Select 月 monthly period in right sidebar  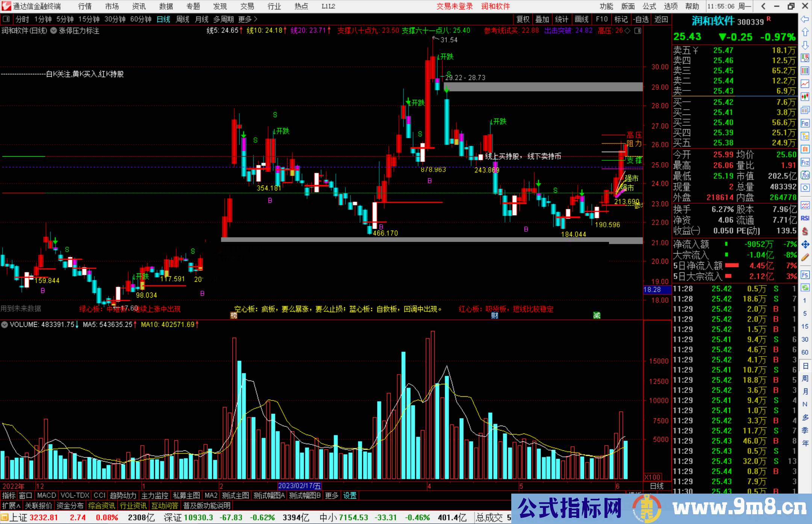[x=805, y=391]
